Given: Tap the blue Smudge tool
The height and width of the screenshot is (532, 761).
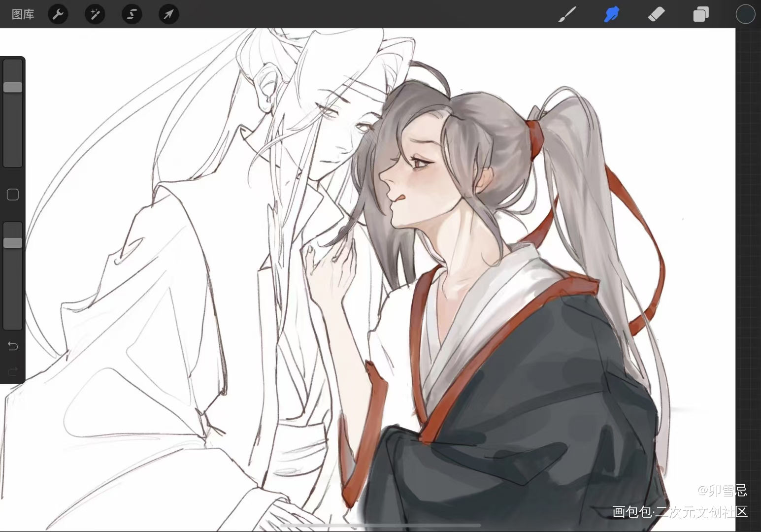Looking at the screenshot, I should pos(611,14).
